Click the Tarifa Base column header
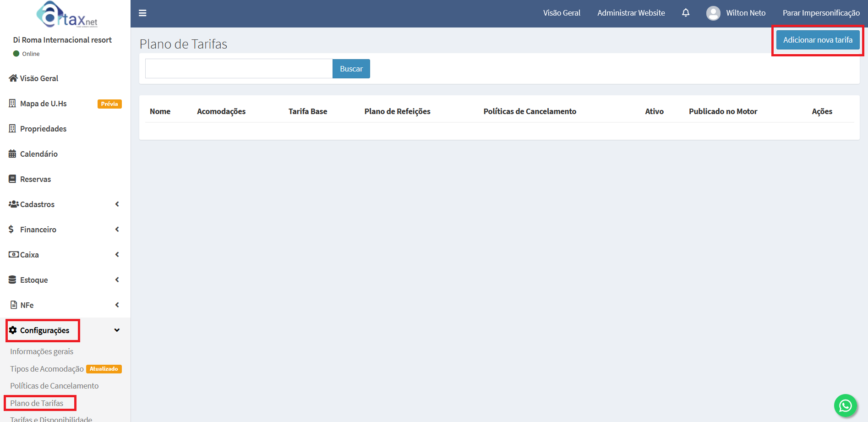The image size is (868, 422). (x=308, y=111)
